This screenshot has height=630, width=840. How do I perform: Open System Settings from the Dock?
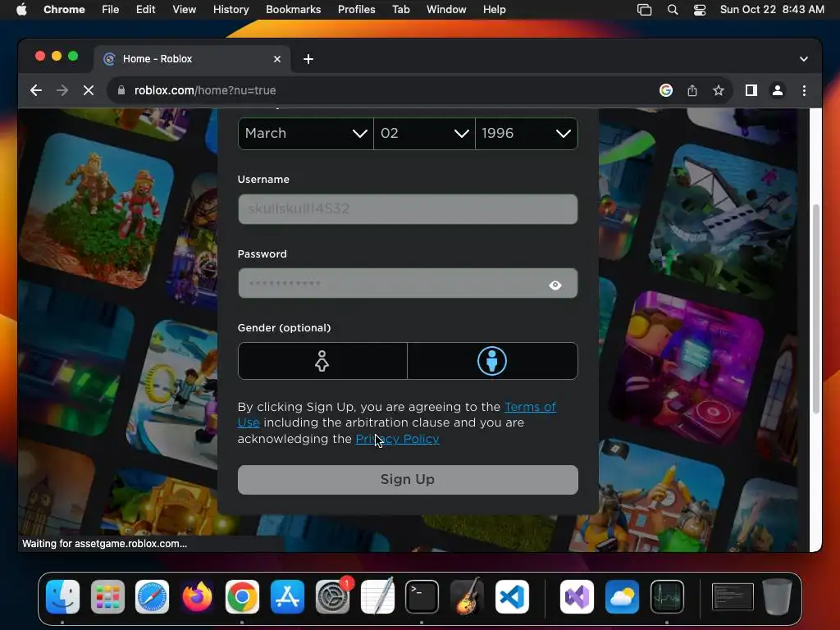pyautogui.click(x=332, y=596)
